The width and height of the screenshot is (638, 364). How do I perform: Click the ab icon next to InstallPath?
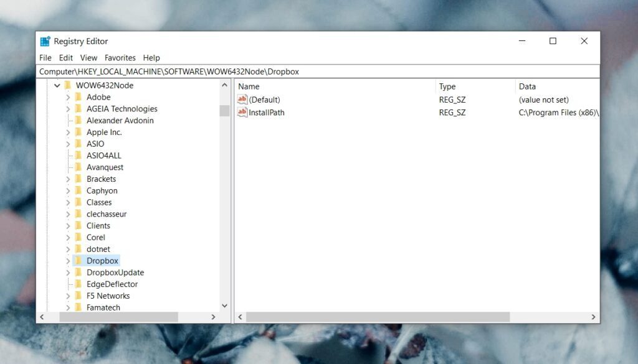coord(243,113)
